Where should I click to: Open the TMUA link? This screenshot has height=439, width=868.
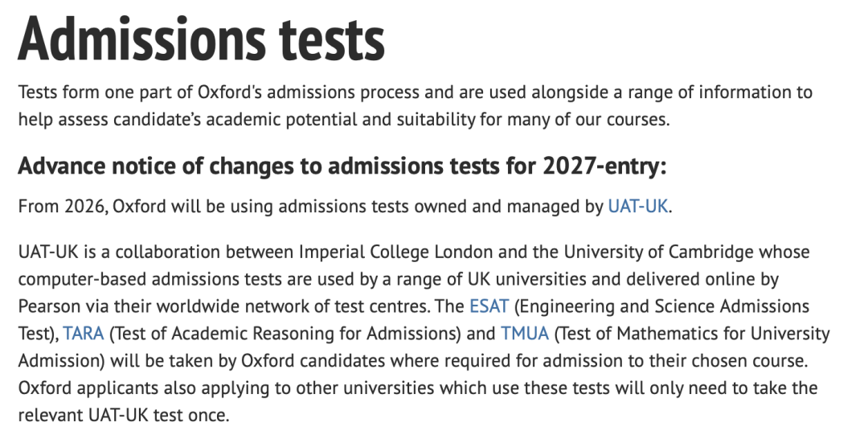(526, 334)
